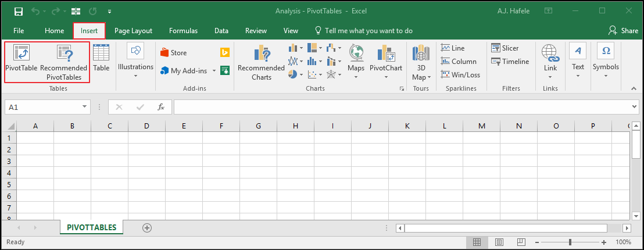Expand the PivotChart dropdown arrow
Screen dimensions: 644x250
pyautogui.click(x=386, y=77)
